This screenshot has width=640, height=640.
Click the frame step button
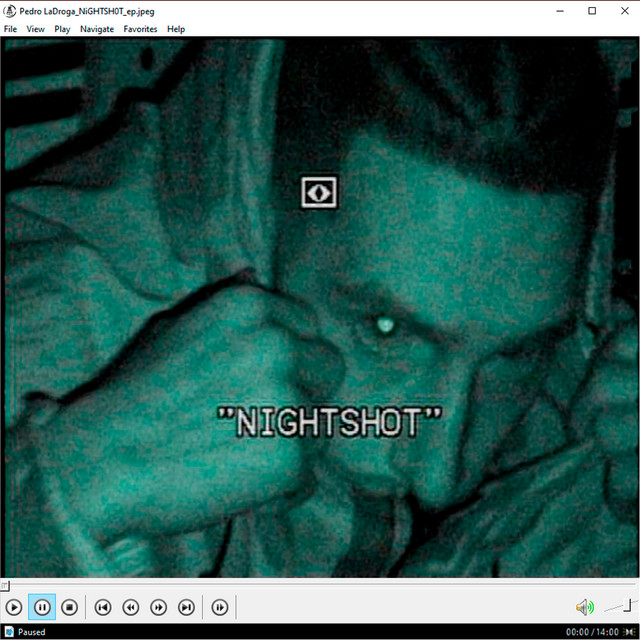click(220, 607)
